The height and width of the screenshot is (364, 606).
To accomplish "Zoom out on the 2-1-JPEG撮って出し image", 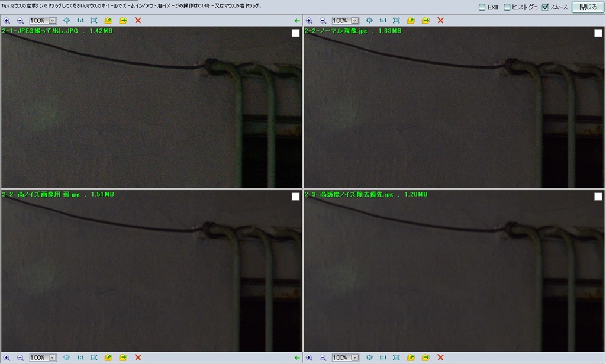I will click(21, 21).
